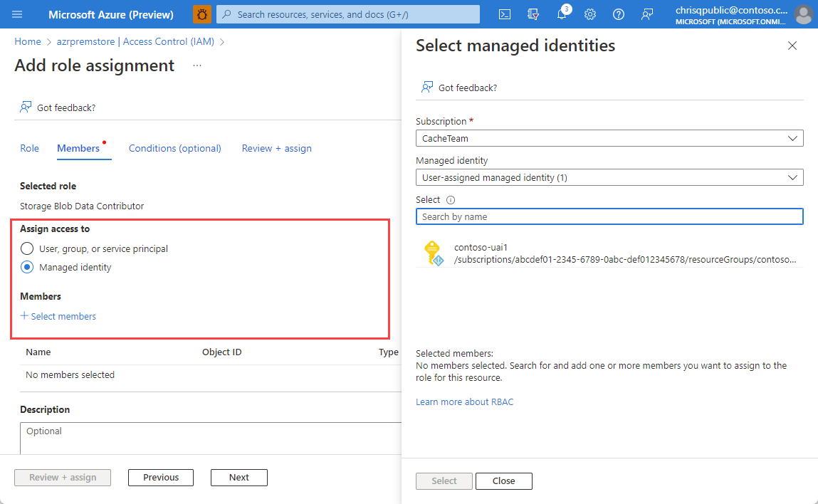Go to Home breadcrumb link
Viewport: 818px width, 504px height.
(x=28, y=42)
